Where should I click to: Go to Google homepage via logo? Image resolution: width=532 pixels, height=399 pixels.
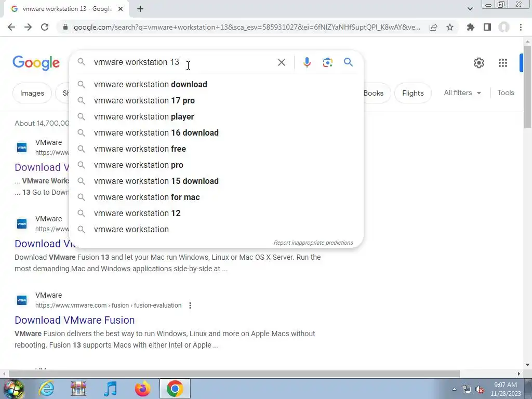tap(36, 63)
